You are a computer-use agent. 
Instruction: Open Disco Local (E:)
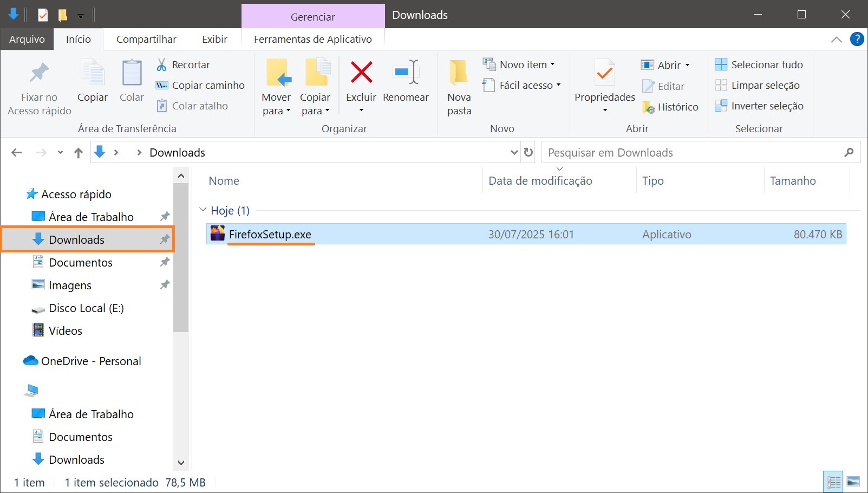86,308
